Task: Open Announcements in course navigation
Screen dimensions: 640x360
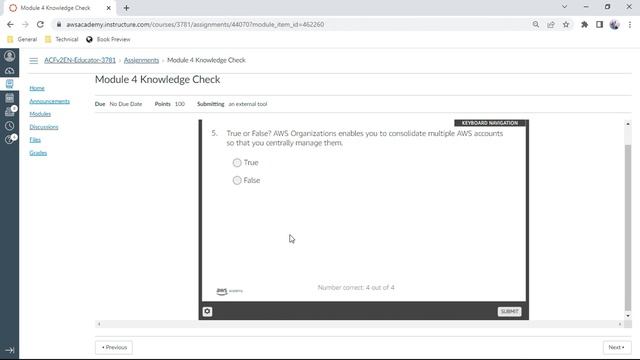Action: (x=49, y=101)
